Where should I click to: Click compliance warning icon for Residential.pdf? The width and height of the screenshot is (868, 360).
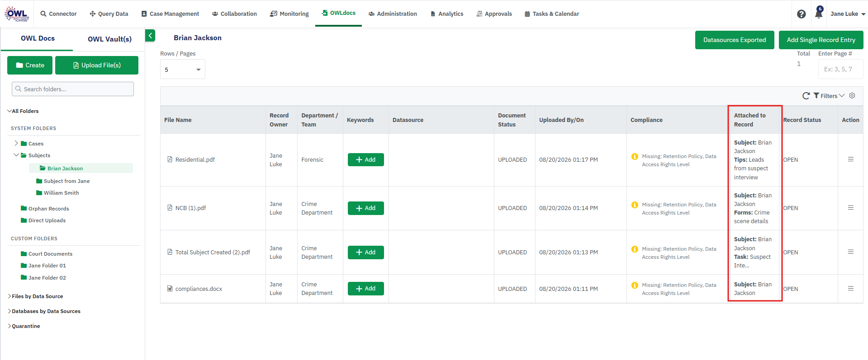tap(635, 157)
